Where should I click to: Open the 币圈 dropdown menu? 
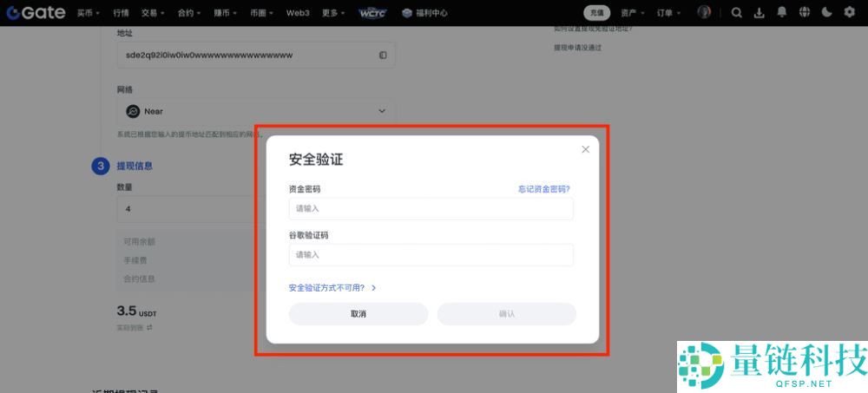[x=262, y=13]
